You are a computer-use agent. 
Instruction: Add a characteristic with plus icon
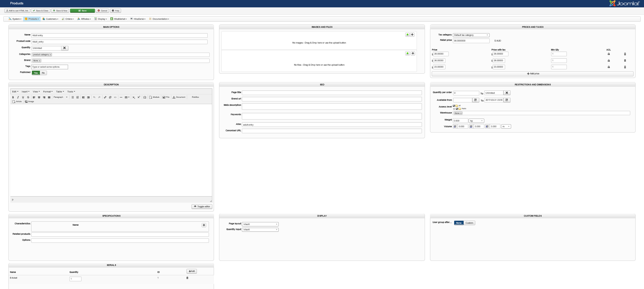204,225
